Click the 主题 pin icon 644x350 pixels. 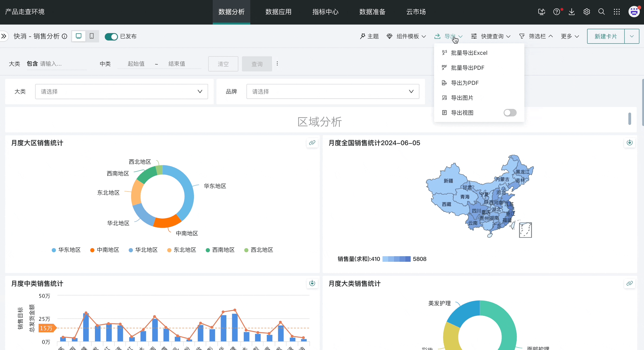pos(362,36)
